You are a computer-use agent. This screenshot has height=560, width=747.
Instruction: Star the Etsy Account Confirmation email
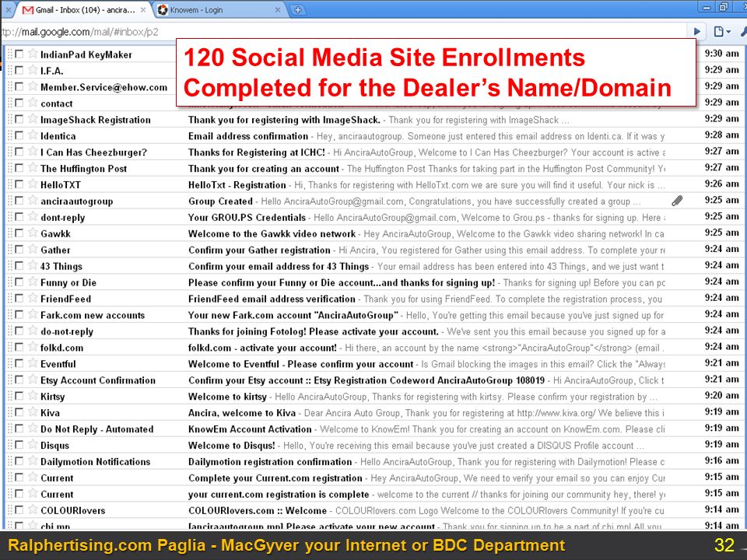[33, 379]
